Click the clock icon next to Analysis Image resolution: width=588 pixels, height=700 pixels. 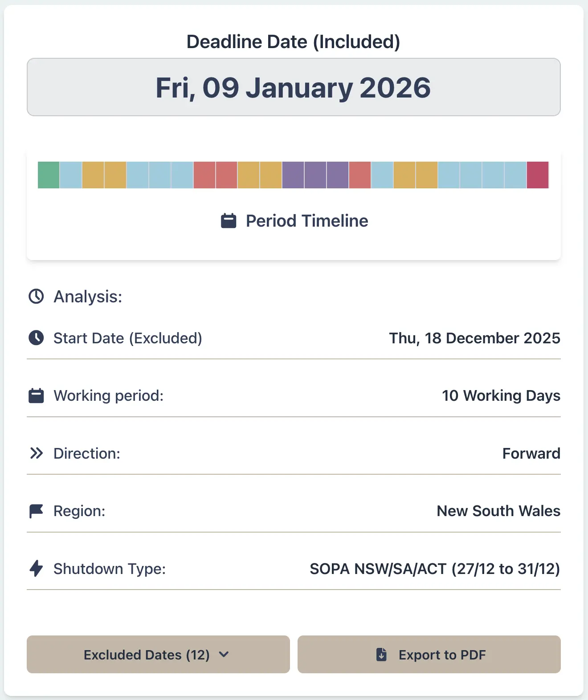click(37, 296)
